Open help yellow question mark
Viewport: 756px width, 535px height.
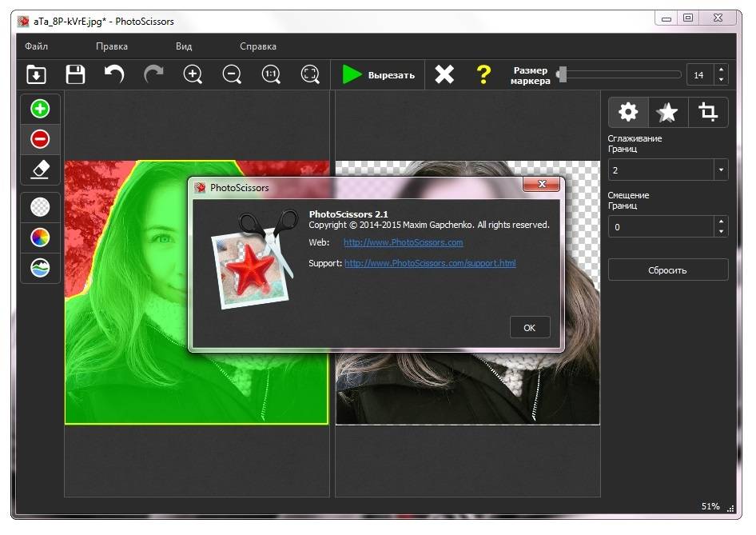483,75
